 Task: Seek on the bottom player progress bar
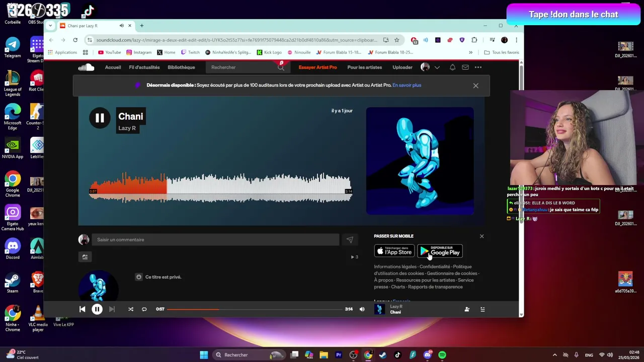pos(255,309)
